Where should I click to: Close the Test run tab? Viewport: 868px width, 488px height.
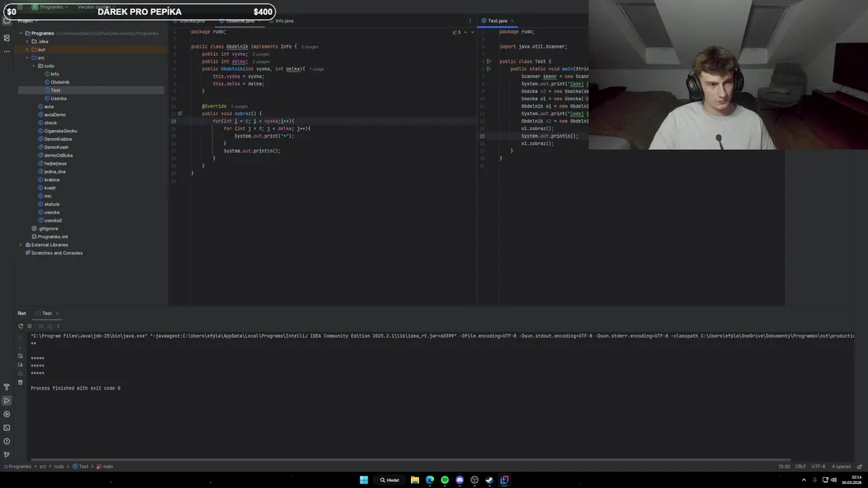coord(58,313)
